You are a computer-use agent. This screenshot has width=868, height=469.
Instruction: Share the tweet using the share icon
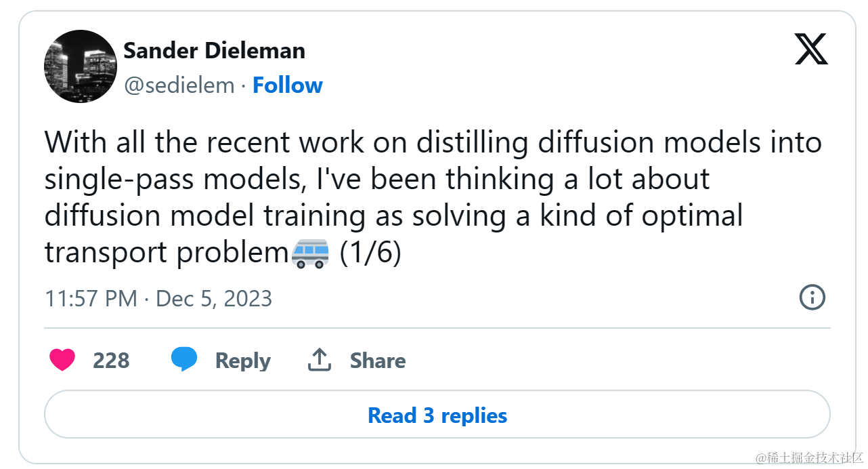click(319, 360)
